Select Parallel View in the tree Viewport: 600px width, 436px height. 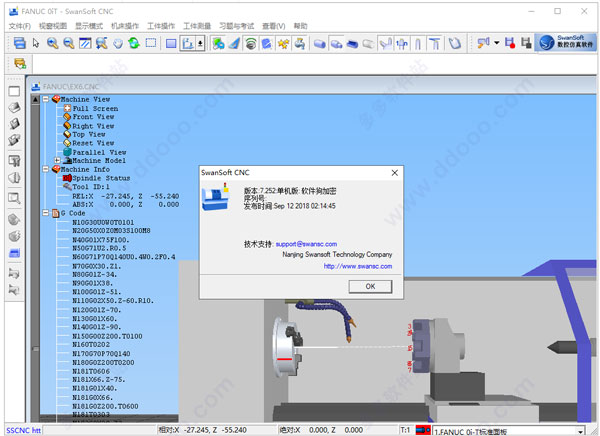99,152
